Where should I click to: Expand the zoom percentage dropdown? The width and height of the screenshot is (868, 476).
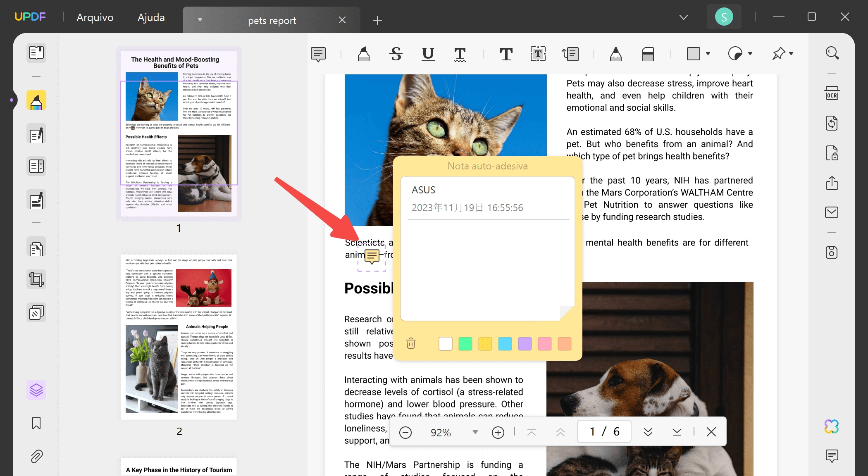[475, 432]
